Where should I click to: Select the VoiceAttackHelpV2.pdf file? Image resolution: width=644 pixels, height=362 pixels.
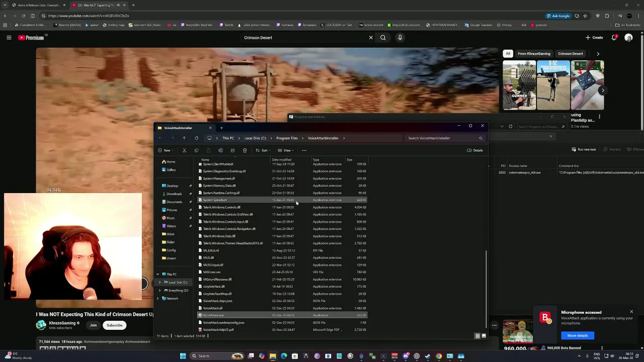tap(282, 330)
